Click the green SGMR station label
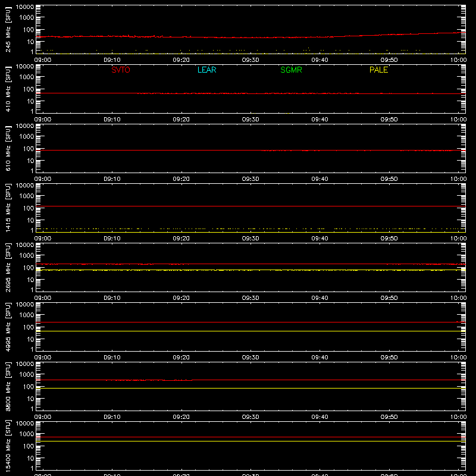Screen dimensions: 476x476 pyautogui.click(x=291, y=70)
